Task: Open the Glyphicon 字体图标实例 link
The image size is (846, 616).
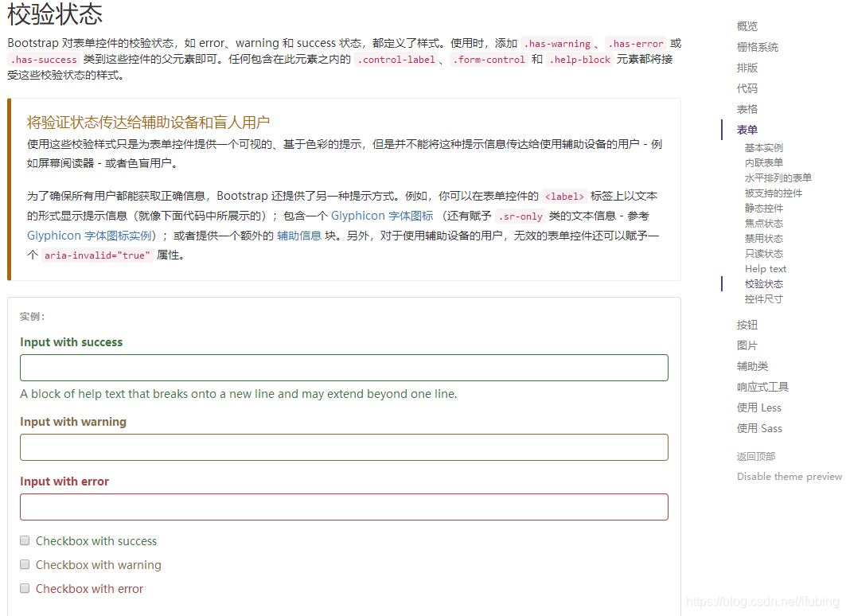Action: [x=92, y=236]
